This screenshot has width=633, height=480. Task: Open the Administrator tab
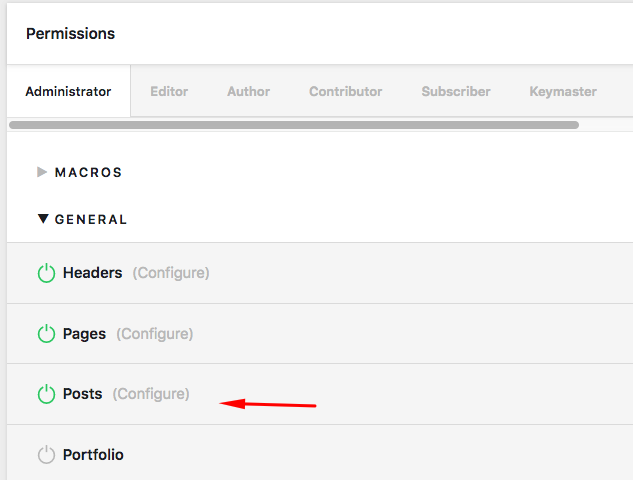pyautogui.click(x=68, y=91)
